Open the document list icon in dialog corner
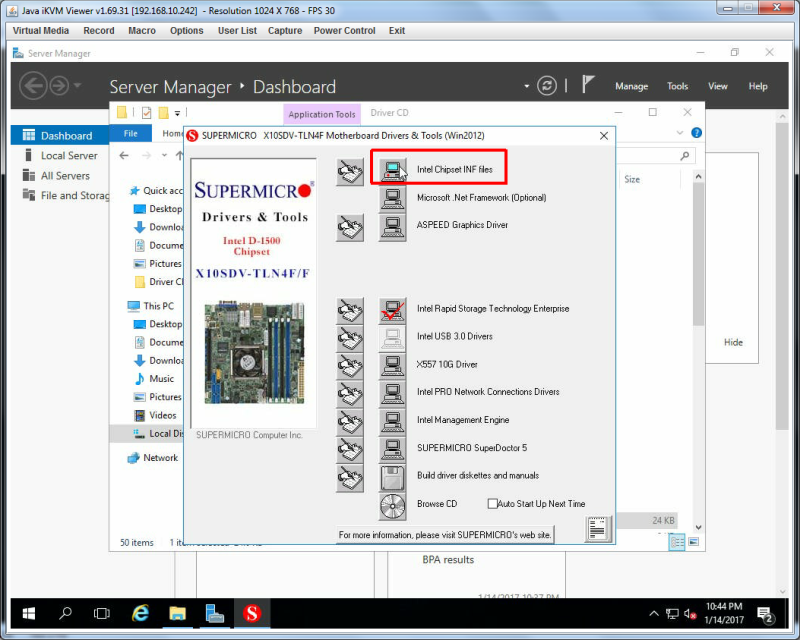The width and height of the screenshot is (800, 640). coord(597,529)
